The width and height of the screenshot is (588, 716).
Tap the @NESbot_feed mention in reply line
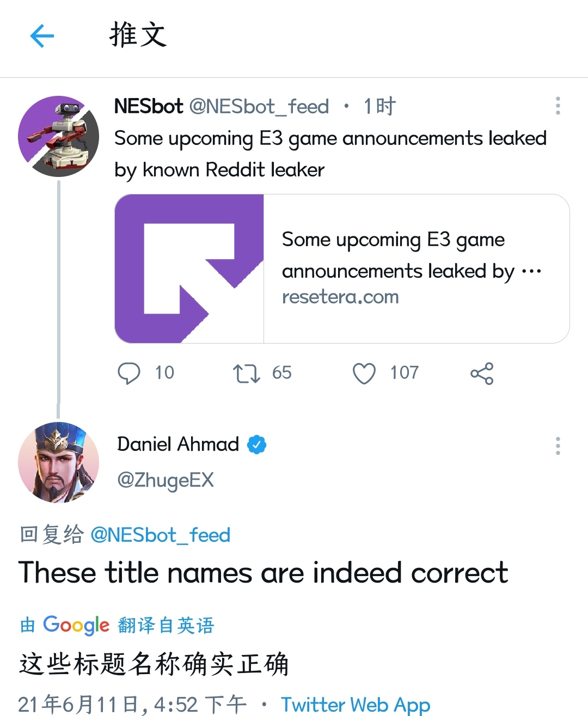point(160,535)
